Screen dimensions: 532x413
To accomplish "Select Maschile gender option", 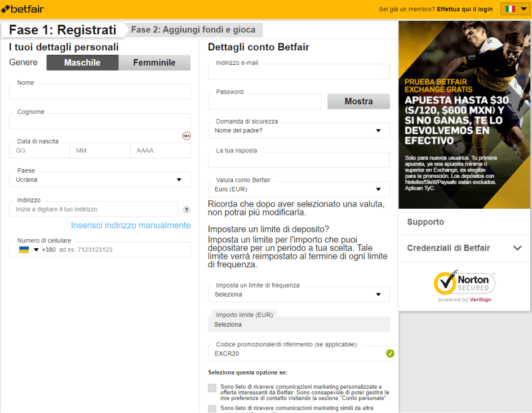I will click(82, 63).
